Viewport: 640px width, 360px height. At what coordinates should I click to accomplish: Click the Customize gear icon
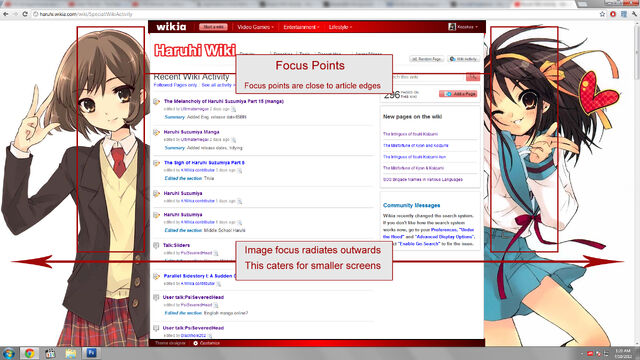click(196, 343)
